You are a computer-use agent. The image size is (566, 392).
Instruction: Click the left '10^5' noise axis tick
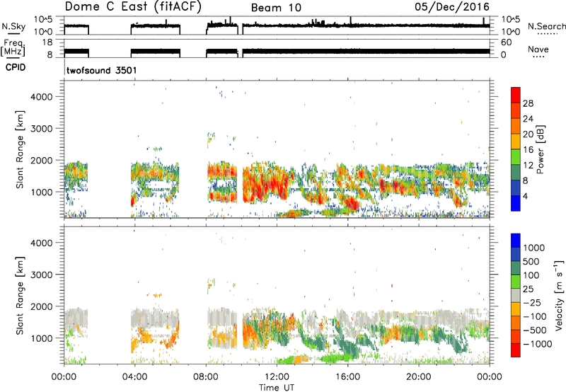[x=43, y=19]
